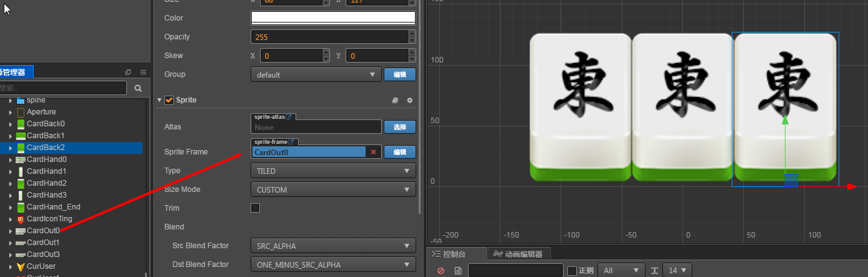Image resolution: width=868 pixels, height=277 pixels.
Task: Click the spine folder icon
Action: [x=21, y=100]
